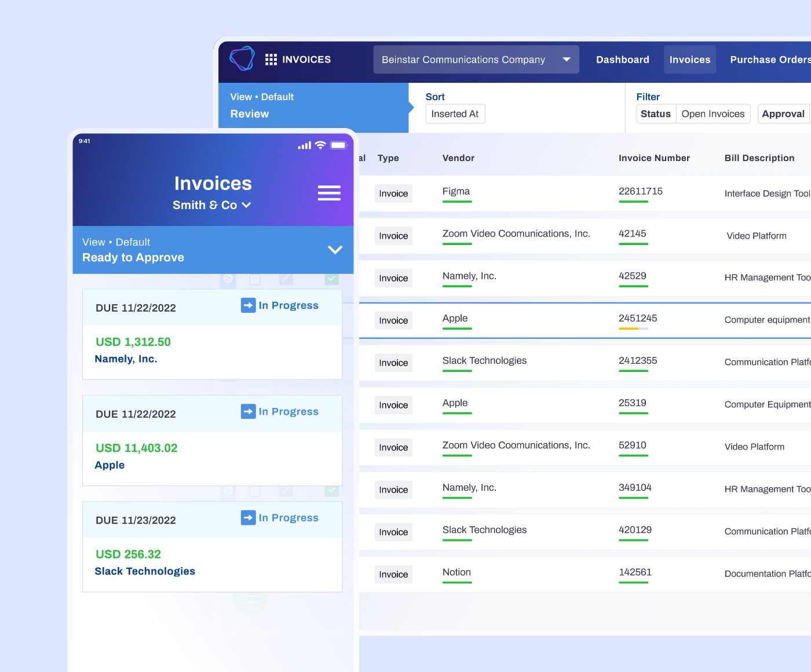Open the Status Open Invoices filter
811x672 pixels.
tap(693, 114)
